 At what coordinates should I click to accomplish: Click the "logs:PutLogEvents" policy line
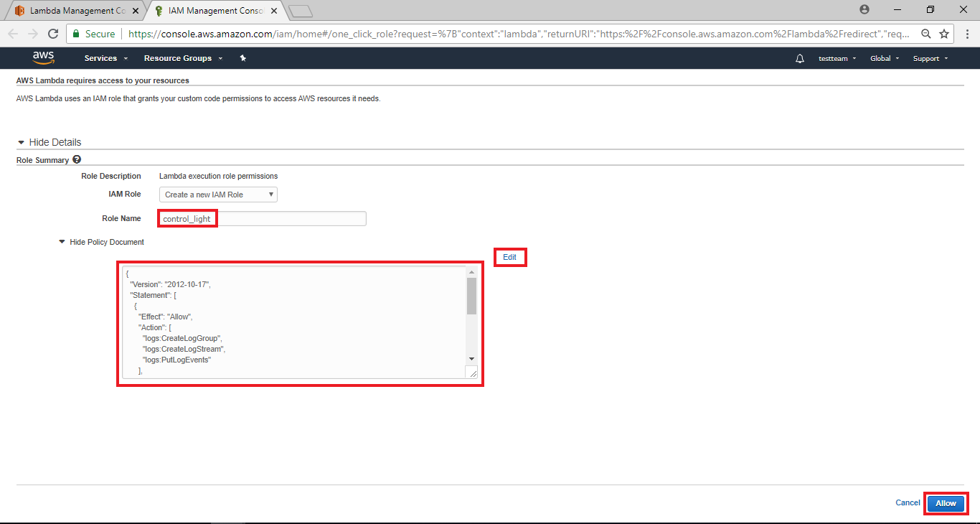tap(177, 360)
